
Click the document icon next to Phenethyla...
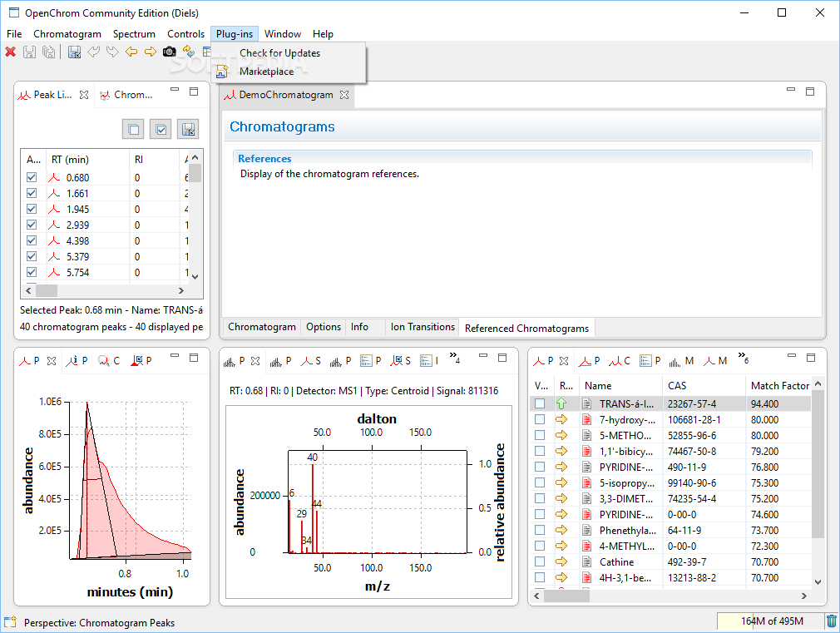click(x=587, y=530)
